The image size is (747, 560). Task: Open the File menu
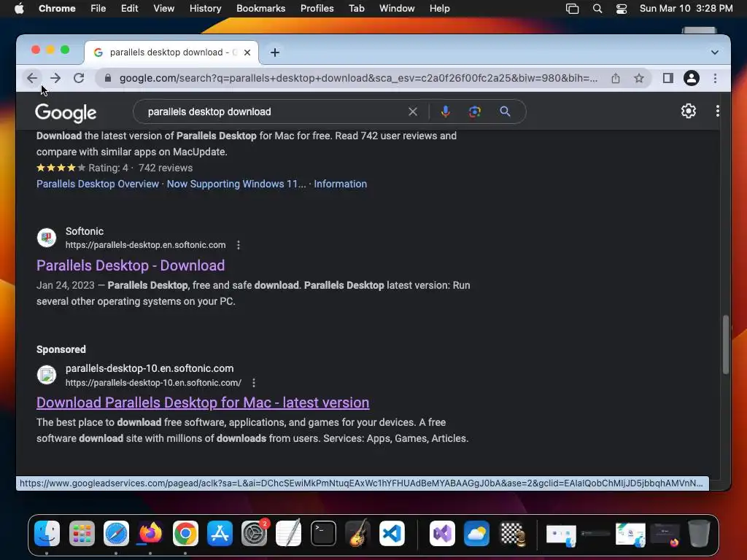point(98,9)
